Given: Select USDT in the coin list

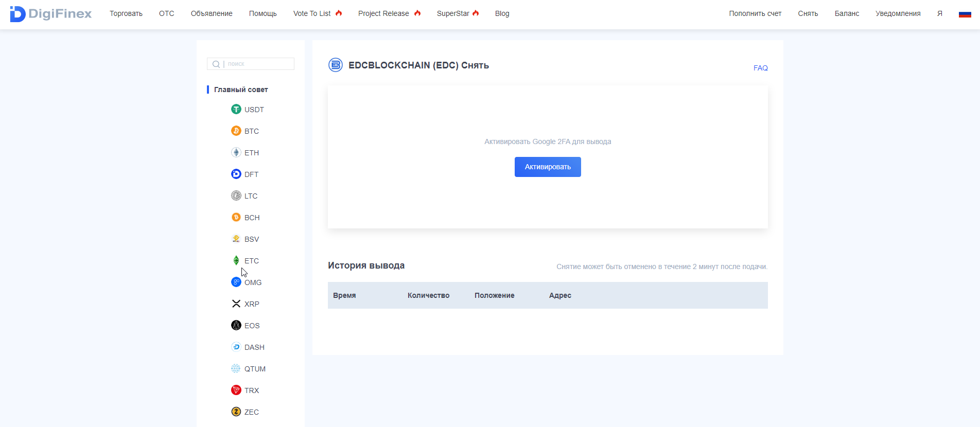Looking at the screenshot, I should click(254, 110).
